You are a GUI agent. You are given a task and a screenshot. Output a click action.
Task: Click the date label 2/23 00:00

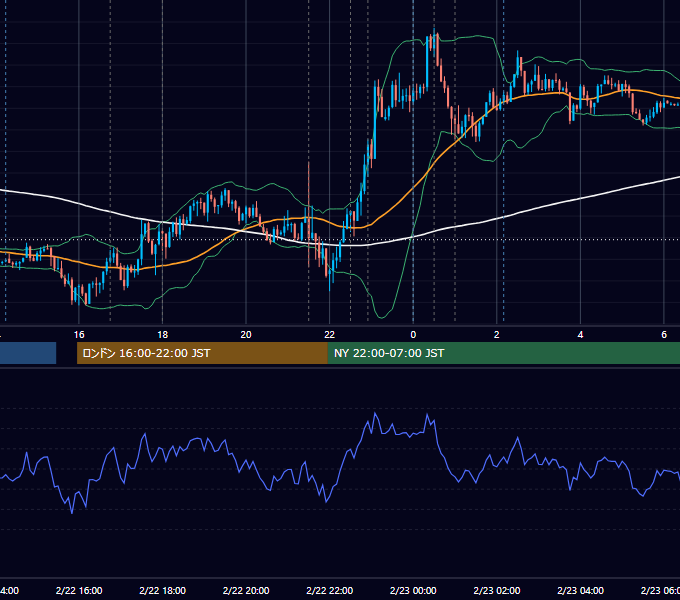pyautogui.click(x=413, y=590)
